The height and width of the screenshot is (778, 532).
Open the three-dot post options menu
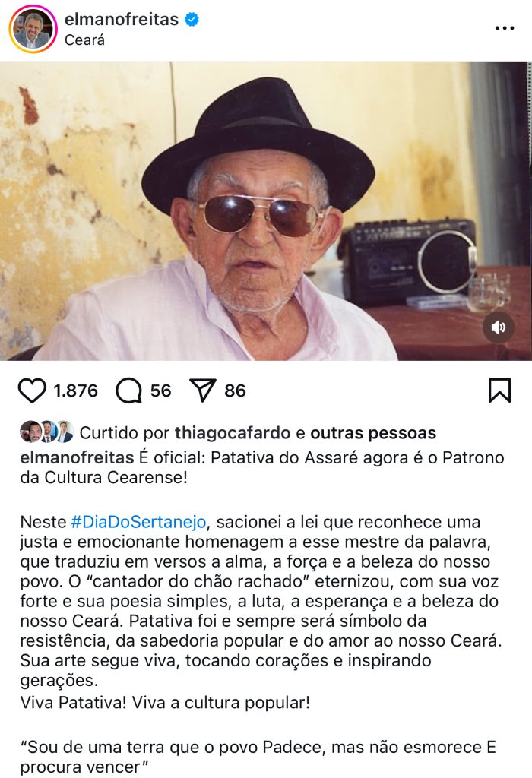point(505,28)
